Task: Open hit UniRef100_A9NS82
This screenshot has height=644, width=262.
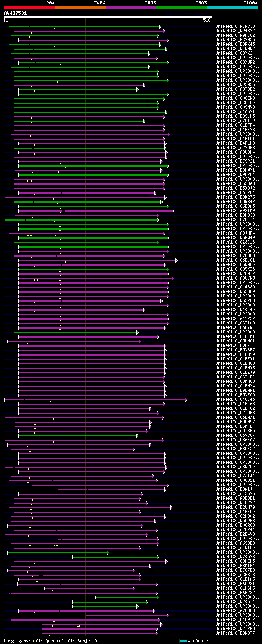Action: [x=235, y=36]
